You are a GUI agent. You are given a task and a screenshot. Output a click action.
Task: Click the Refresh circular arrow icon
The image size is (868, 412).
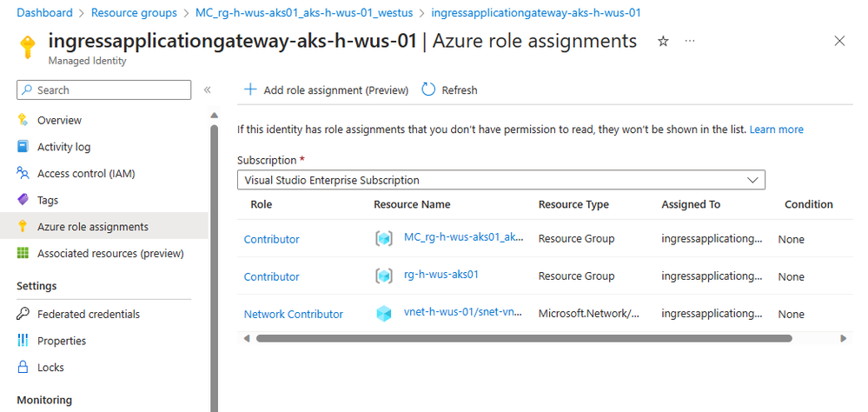428,90
